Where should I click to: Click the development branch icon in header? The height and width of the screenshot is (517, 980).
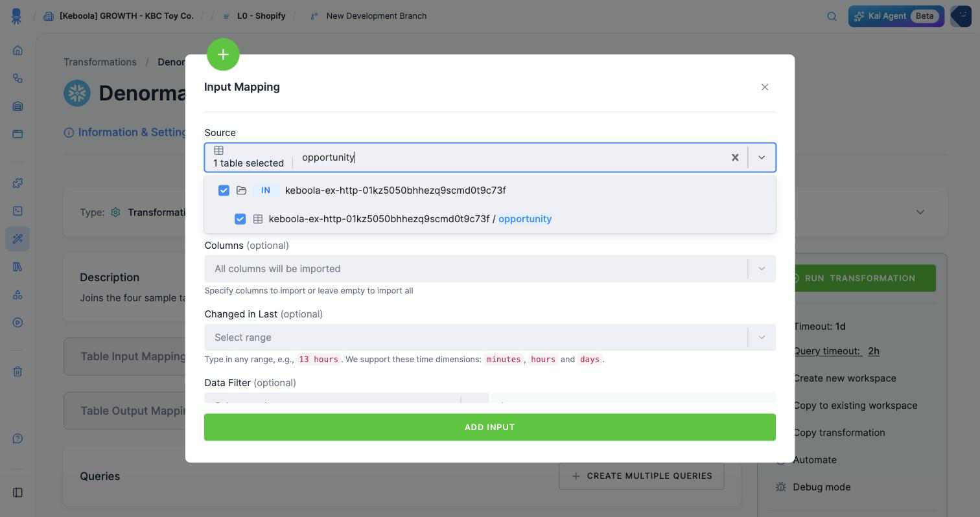[314, 16]
